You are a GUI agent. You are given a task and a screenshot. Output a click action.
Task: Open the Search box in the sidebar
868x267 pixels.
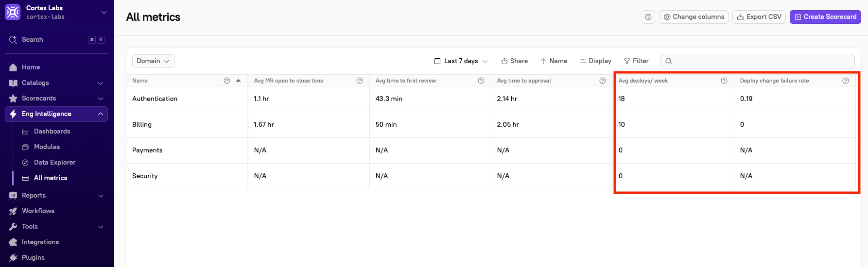[x=57, y=40]
